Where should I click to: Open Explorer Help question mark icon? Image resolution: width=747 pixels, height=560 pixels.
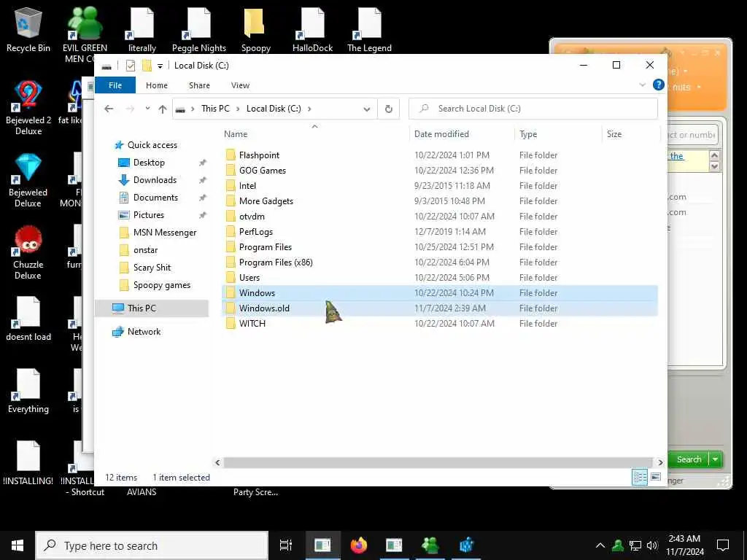659,85
